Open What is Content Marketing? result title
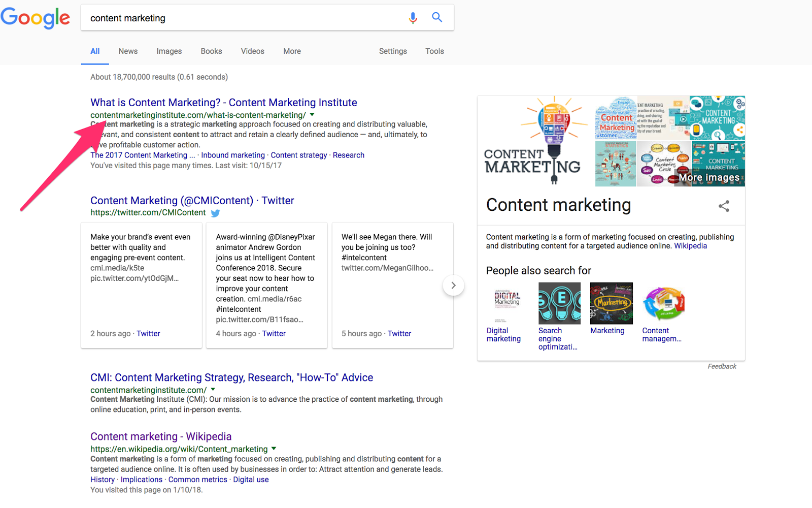 tap(224, 103)
